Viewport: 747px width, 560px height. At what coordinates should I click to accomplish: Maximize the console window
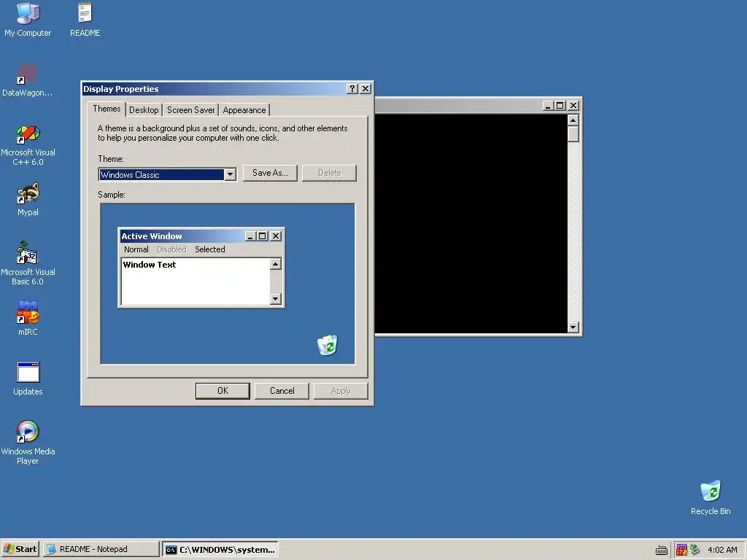point(560,106)
